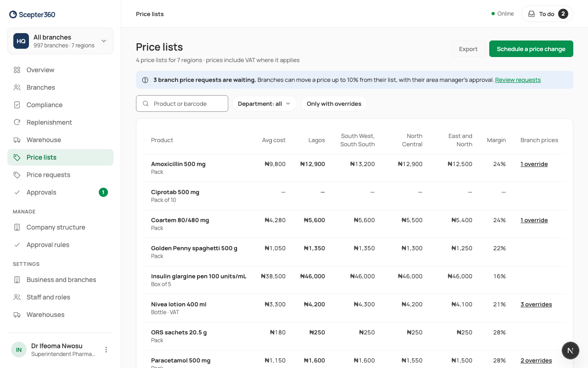Click the Branches people icon
Viewport: 588px width, 368px height.
pos(17,87)
